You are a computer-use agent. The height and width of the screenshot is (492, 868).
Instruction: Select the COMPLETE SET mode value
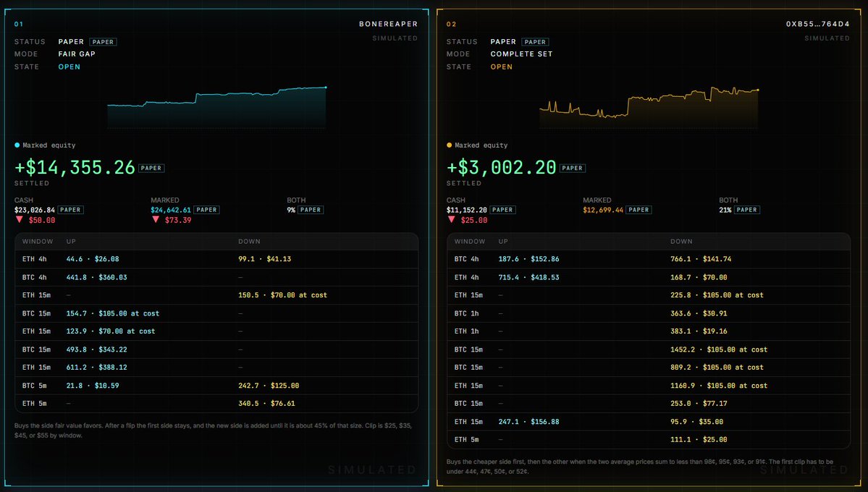[x=521, y=54]
